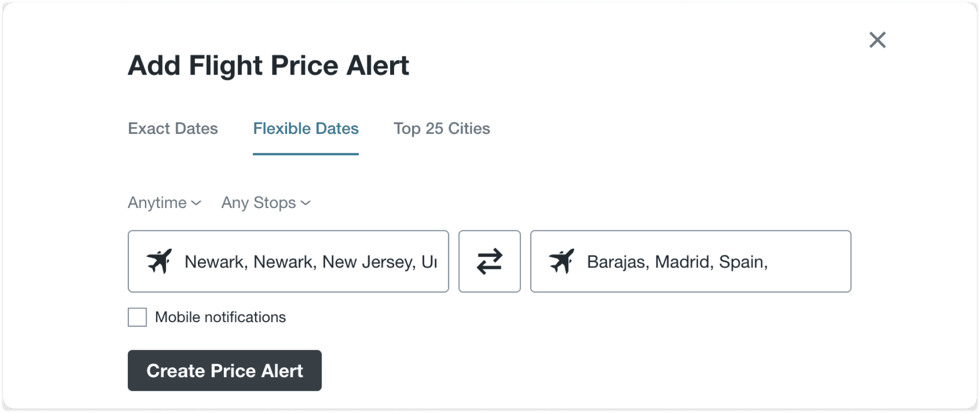This screenshot has height=413, width=980.
Task: Click the airplane icon beside Newark
Action: pos(159,261)
